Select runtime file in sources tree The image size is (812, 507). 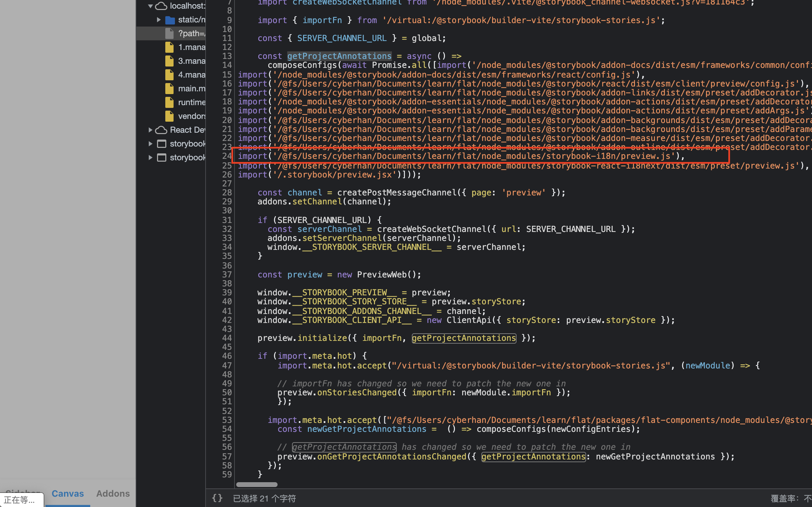tap(191, 102)
